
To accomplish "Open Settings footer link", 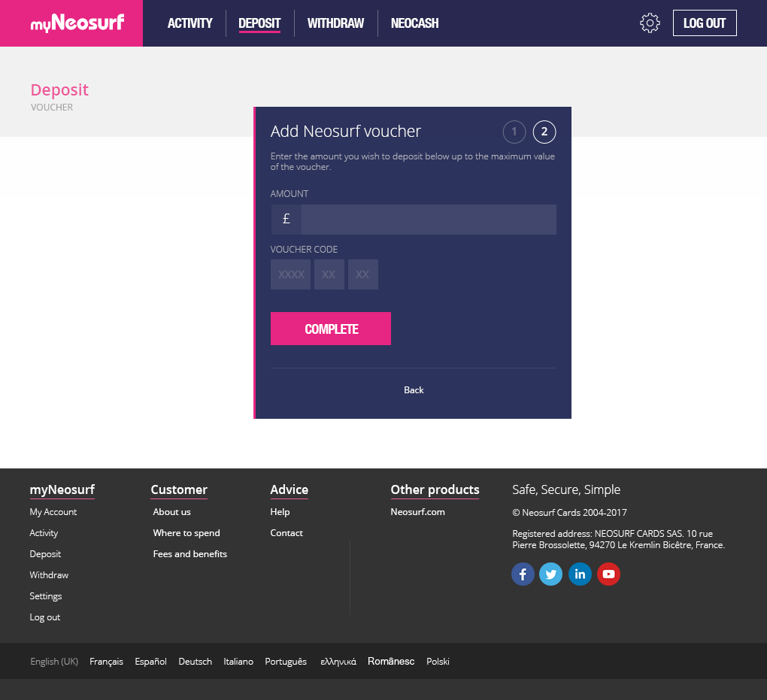I will [x=45, y=595].
